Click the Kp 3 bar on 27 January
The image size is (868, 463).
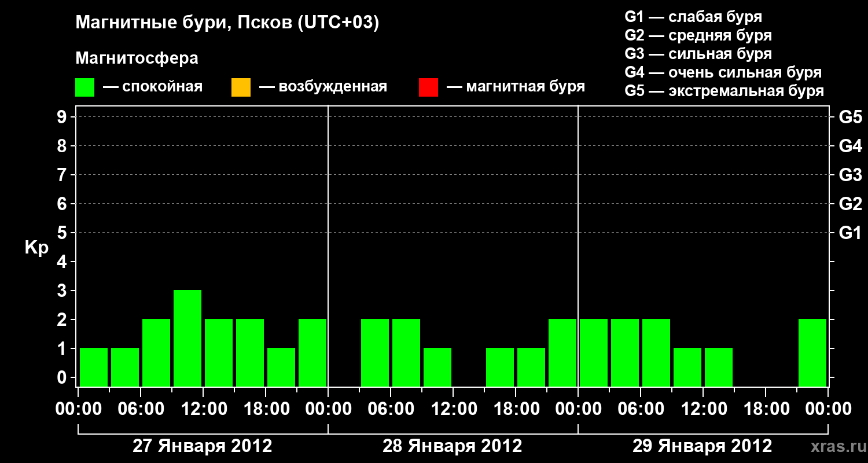(x=187, y=338)
